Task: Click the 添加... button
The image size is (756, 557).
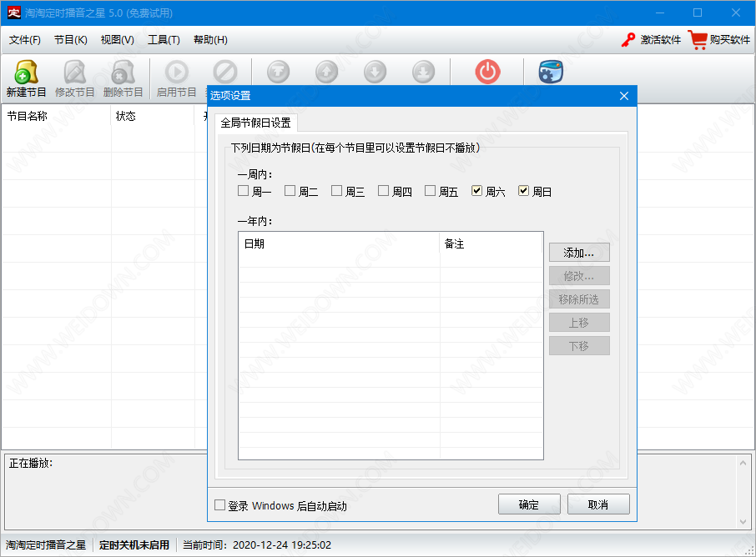Action: 579,253
